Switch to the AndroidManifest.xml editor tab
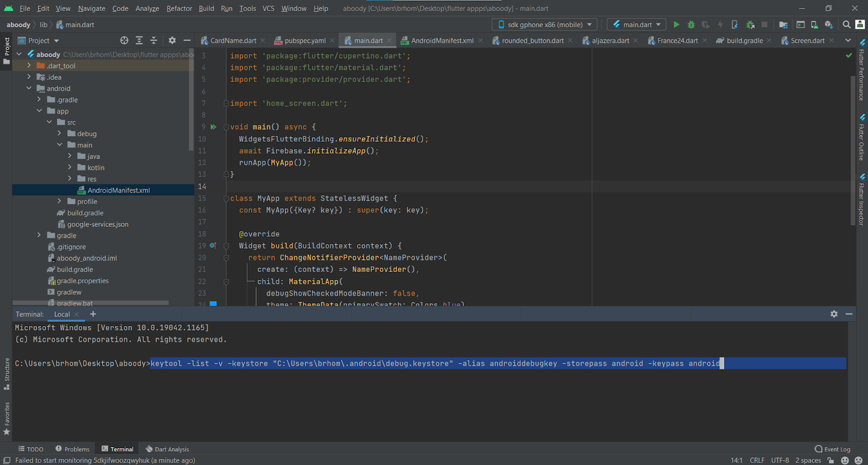 pos(442,41)
